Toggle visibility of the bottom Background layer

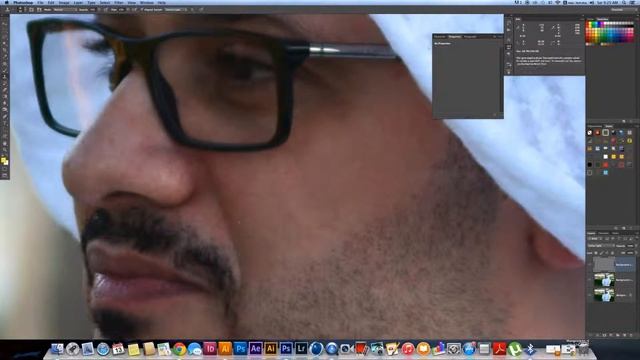[x=590, y=295]
